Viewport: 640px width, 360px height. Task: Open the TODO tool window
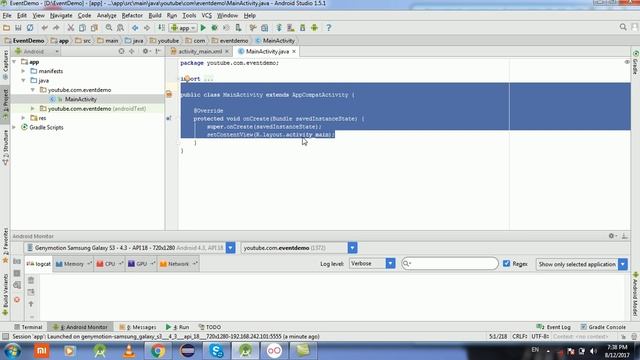point(210,327)
